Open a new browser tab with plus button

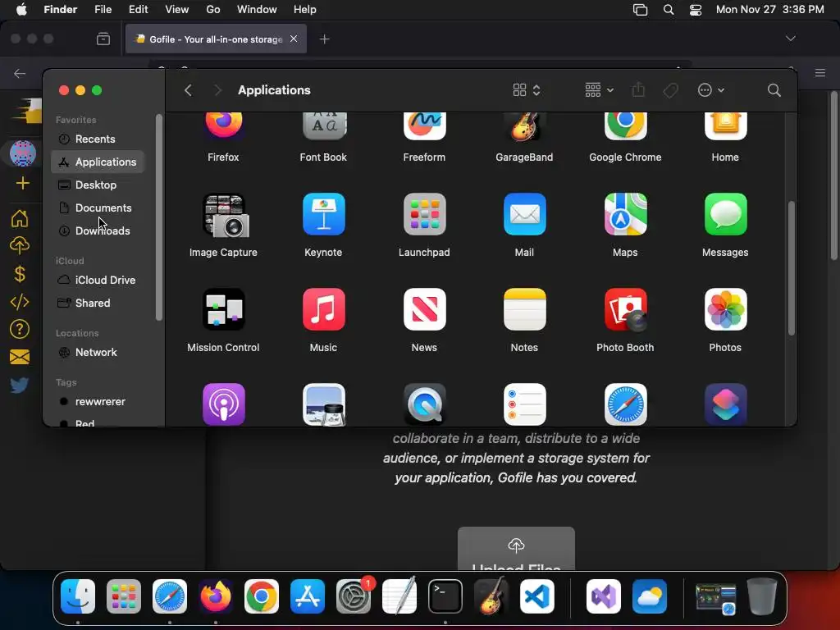tap(325, 39)
